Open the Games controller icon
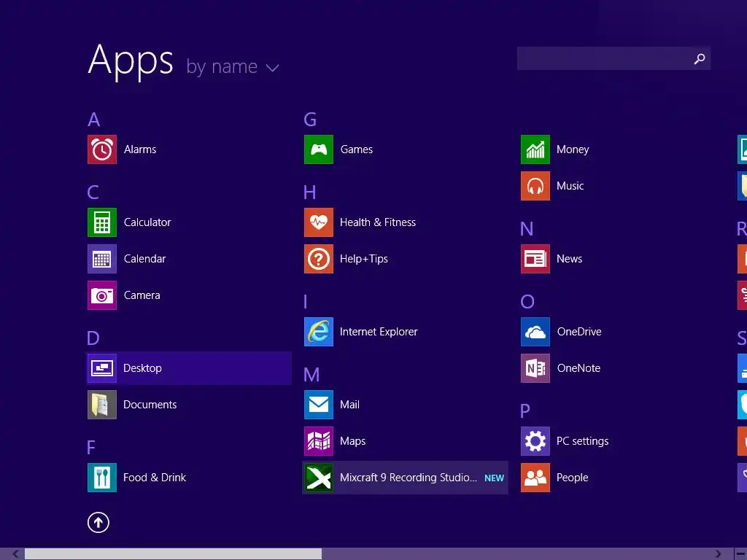The height and width of the screenshot is (560, 747). [319, 149]
